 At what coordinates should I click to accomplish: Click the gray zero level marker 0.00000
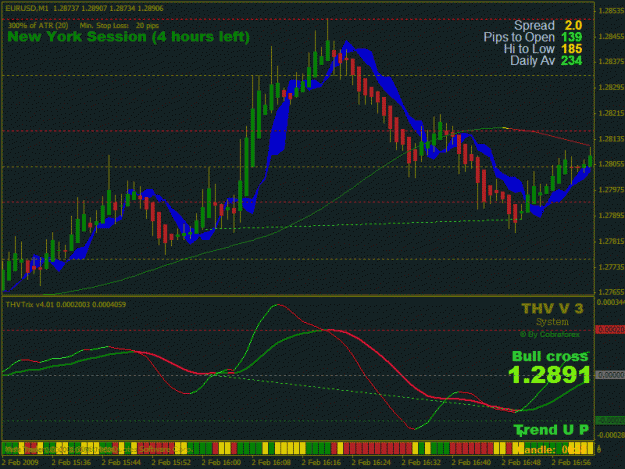click(x=610, y=375)
